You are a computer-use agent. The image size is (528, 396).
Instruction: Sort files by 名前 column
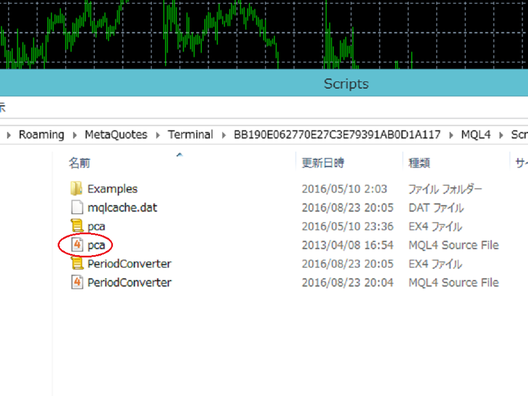(79, 163)
